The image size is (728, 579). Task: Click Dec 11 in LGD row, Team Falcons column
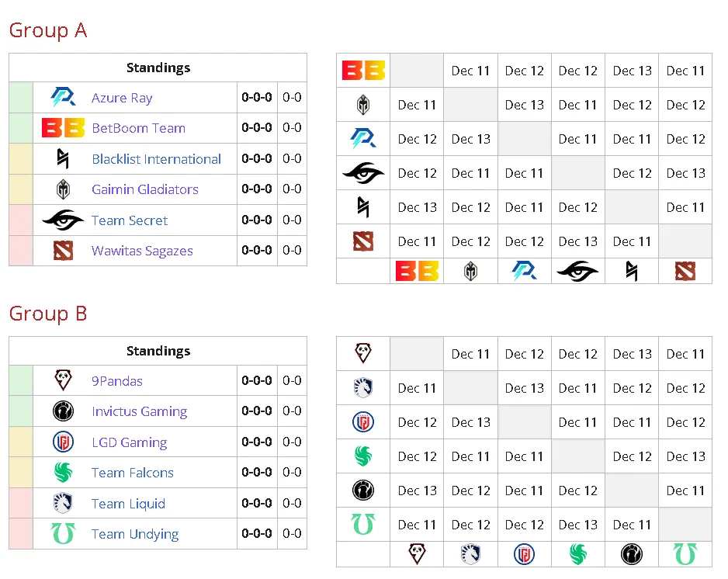(x=578, y=422)
